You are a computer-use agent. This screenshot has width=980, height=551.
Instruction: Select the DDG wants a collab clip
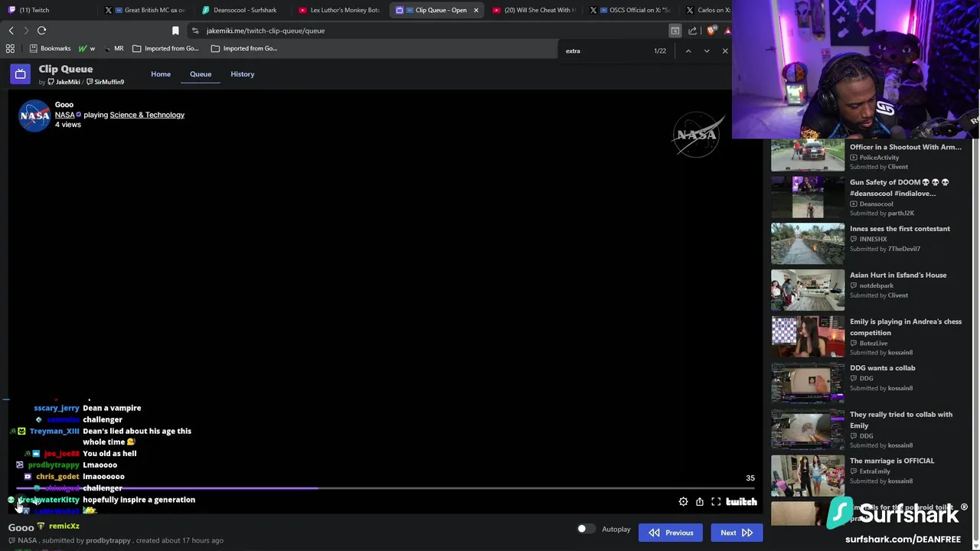882,368
